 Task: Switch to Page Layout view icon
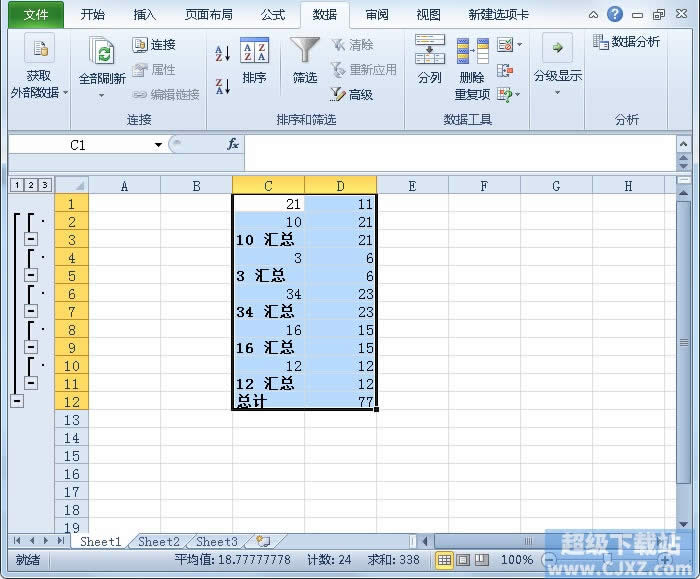tap(463, 560)
